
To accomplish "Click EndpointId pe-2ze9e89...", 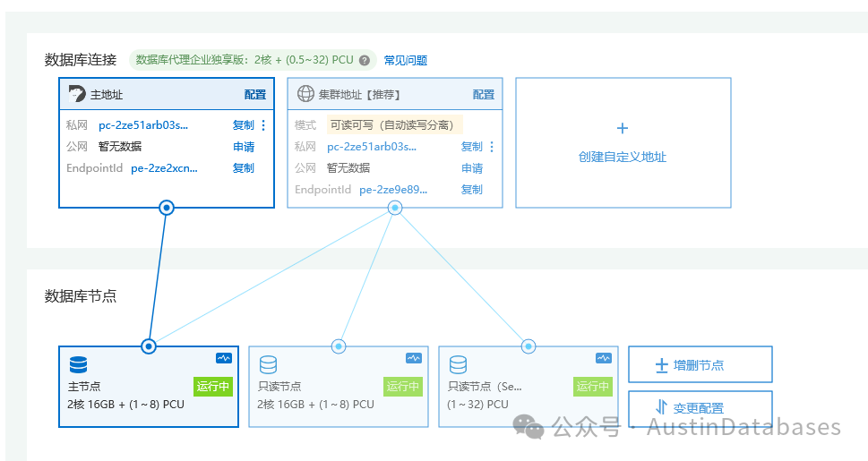I will [393, 190].
